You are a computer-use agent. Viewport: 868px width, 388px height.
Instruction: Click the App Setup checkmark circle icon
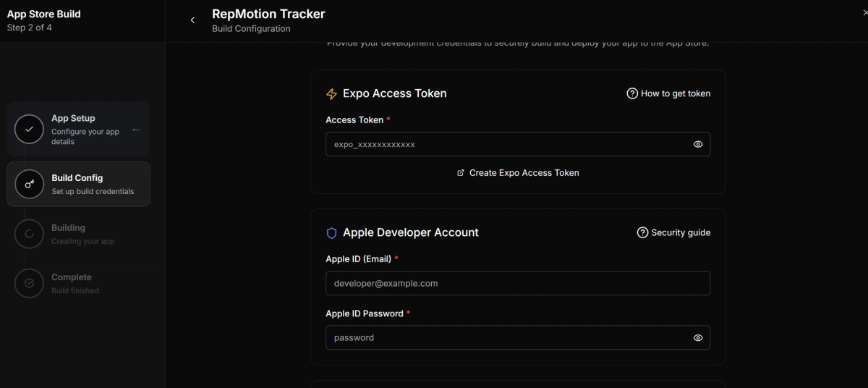tap(29, 130)
